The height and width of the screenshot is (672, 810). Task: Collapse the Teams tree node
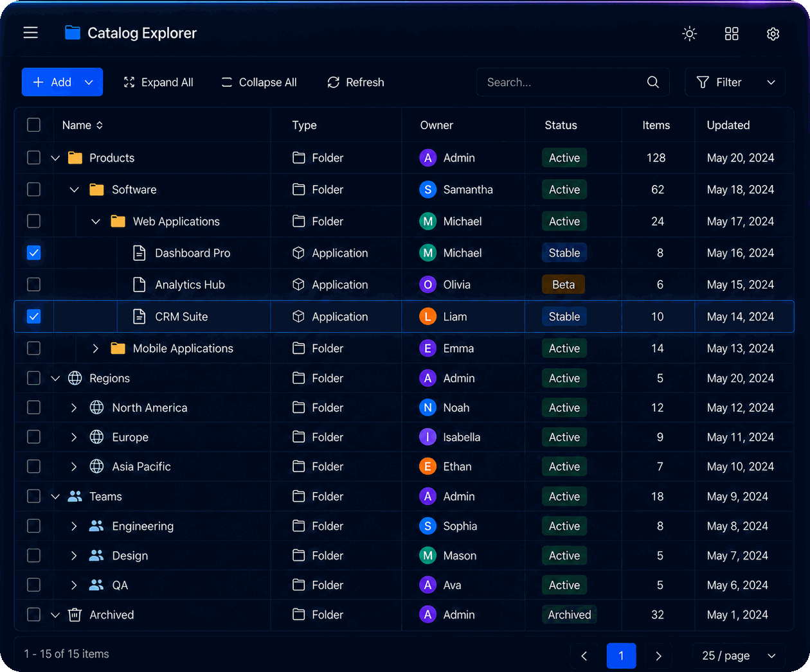55,497
